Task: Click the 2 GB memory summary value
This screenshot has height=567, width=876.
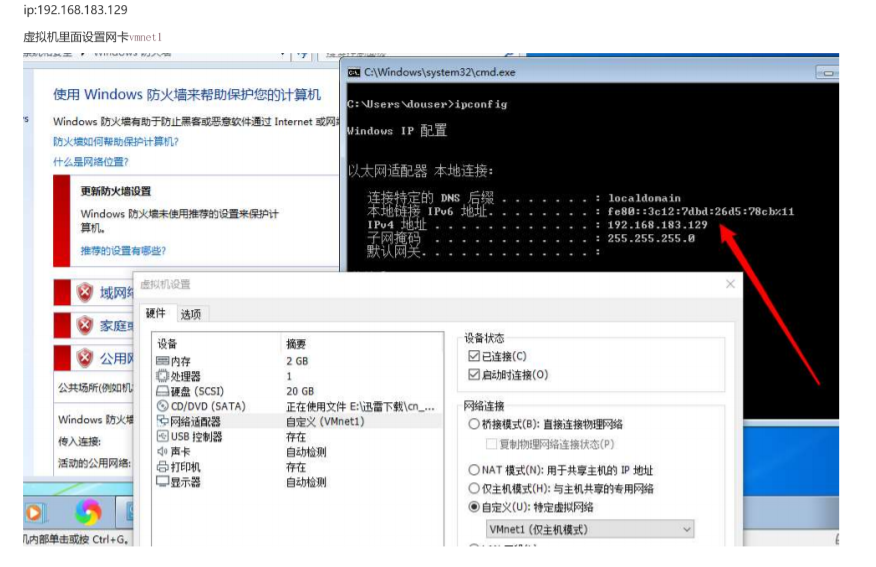Action: 297,361
